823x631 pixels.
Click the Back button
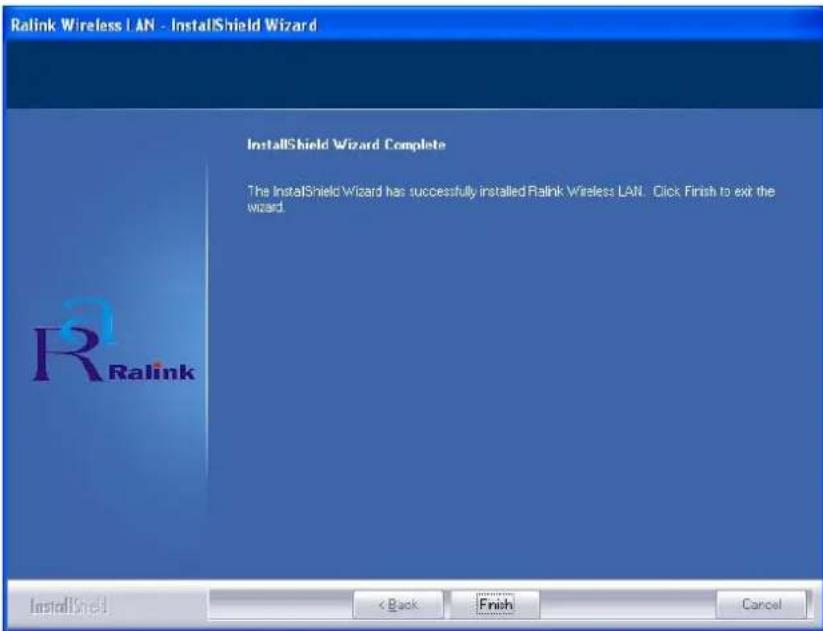click(x=398, y=605)
